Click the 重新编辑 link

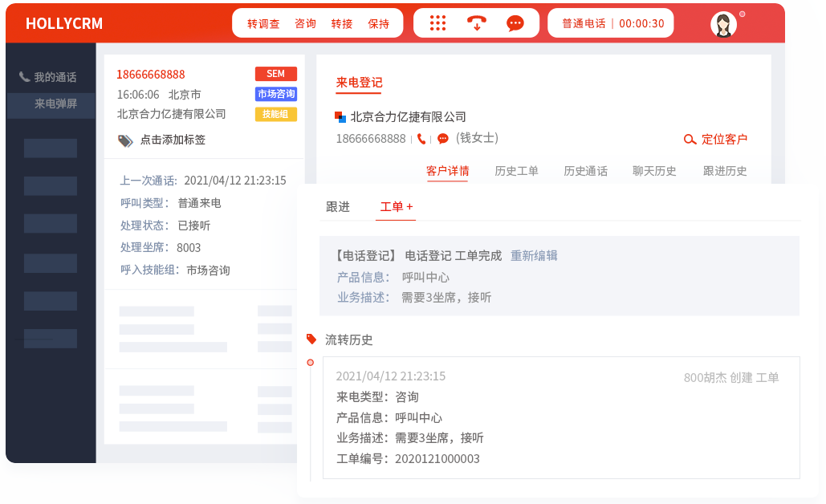534,256
